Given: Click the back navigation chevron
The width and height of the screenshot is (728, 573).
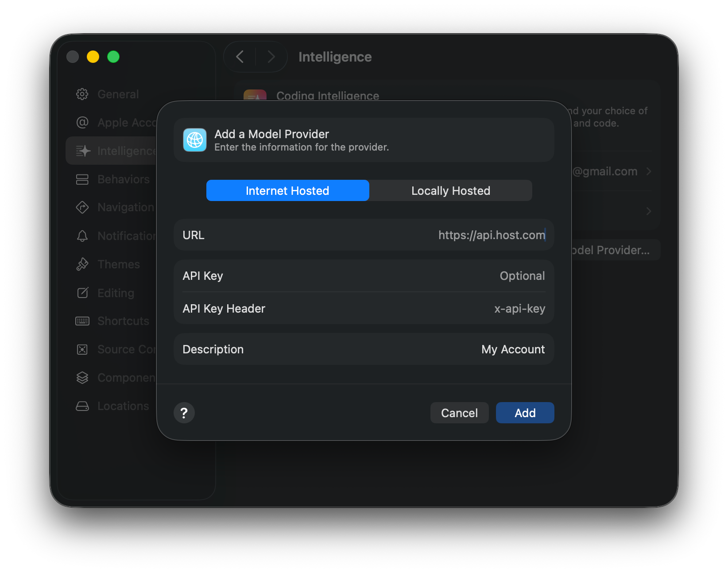Looking at the screenshot, I should point(240,57).
